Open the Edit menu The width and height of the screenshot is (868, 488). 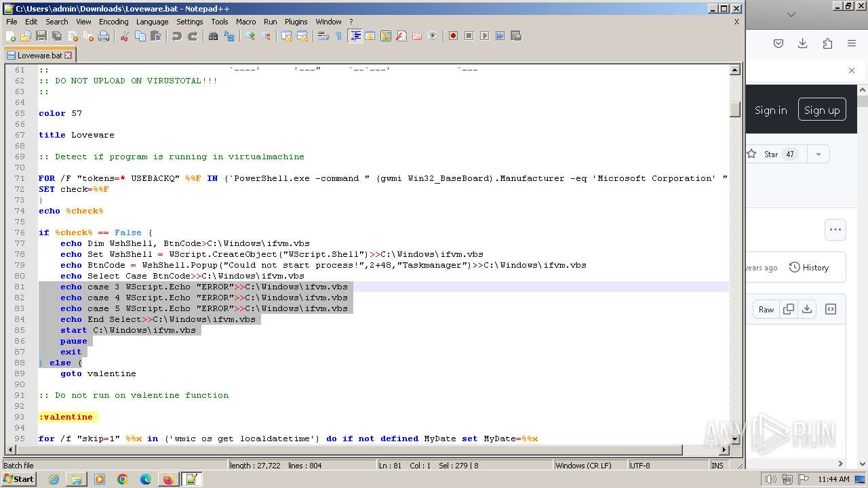click(x=31, y=22)
